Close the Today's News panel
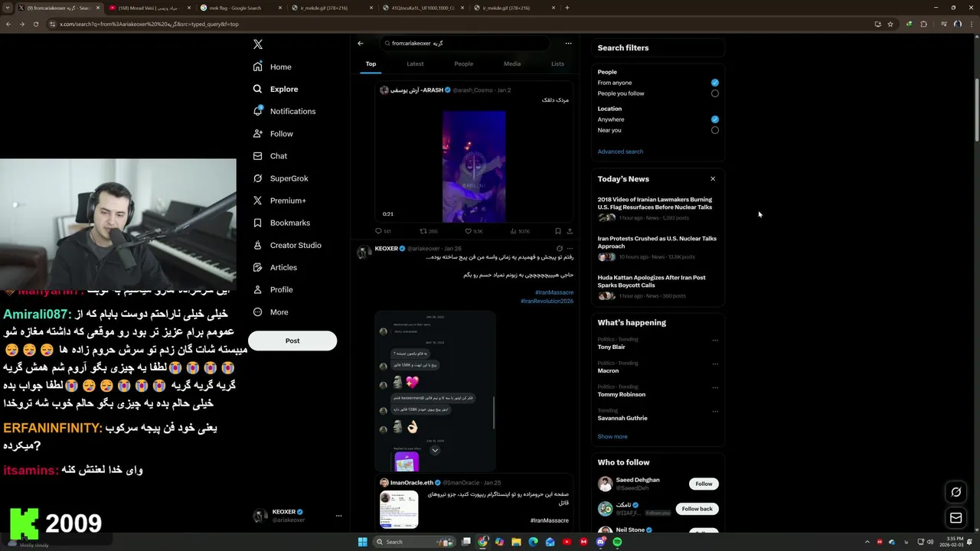Image resolution: width=980 pixels, height=551 pixels. pos(713,179)
